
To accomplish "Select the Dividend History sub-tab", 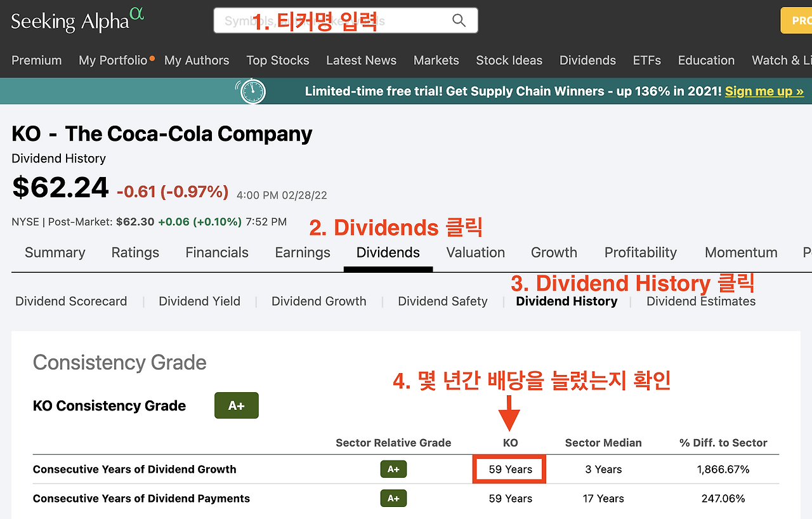I will (x=566, y=301).
